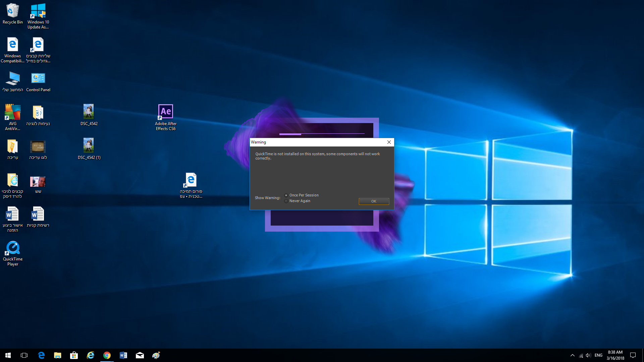The height and width of the screenshot is (362, 644).
Task: Open the Windows Start menu
Action: pos(8,355)
